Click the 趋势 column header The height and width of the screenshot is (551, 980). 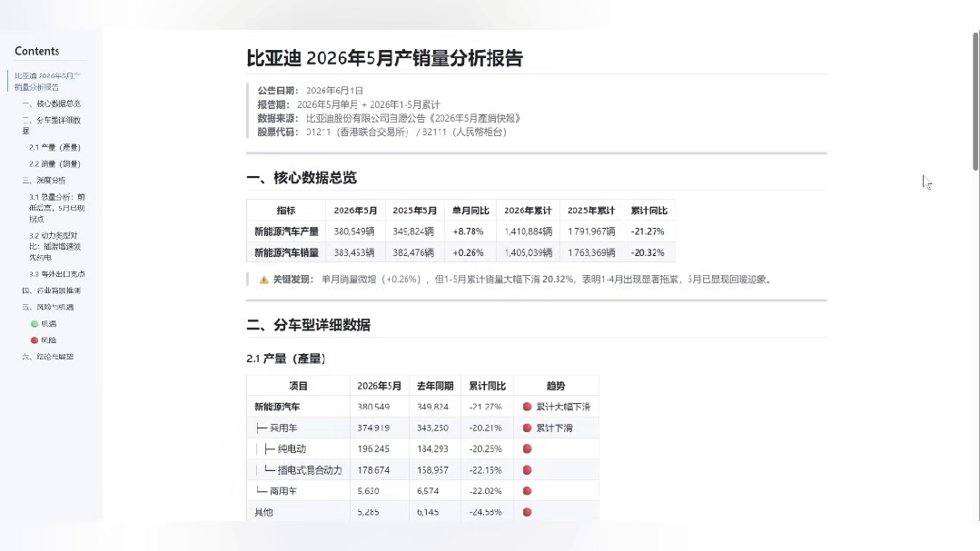coord(556,386)
